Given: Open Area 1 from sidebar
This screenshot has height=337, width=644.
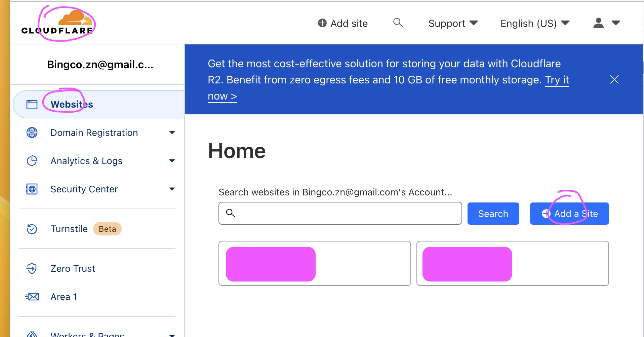Looking at the screenshot, I should 64,297.
